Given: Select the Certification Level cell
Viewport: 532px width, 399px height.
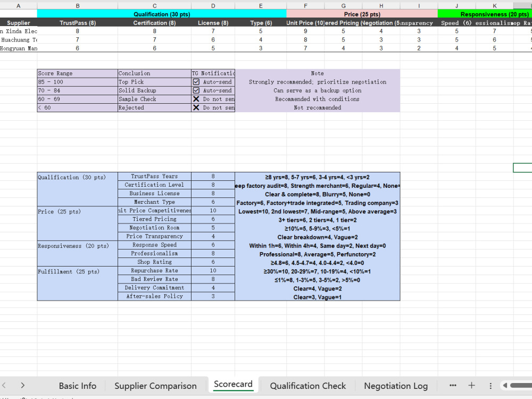Looking at the screenshot, I should (155, 185).
